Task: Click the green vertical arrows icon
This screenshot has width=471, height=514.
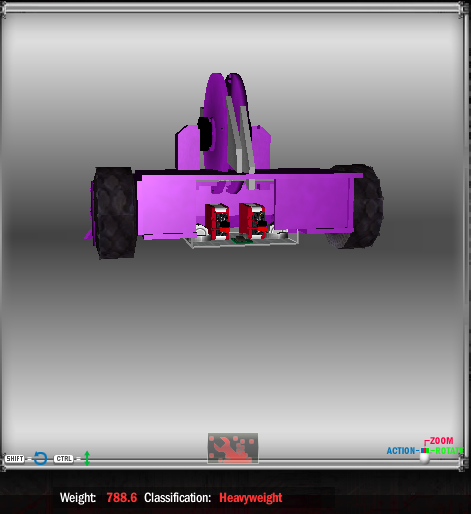Action: tap(87, 458)
